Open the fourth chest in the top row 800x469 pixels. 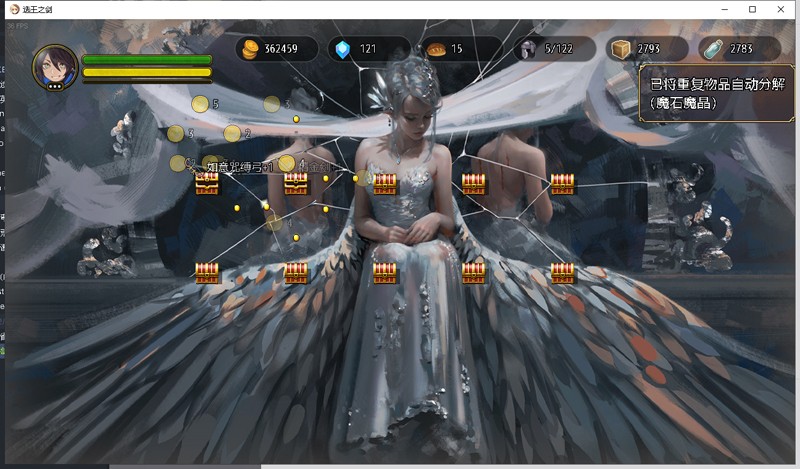[x=473, y=184]
